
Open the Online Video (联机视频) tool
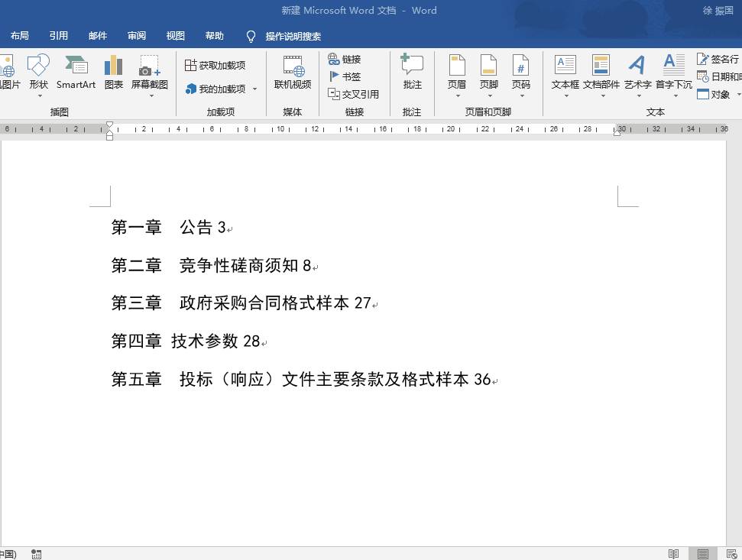[293, 72]
